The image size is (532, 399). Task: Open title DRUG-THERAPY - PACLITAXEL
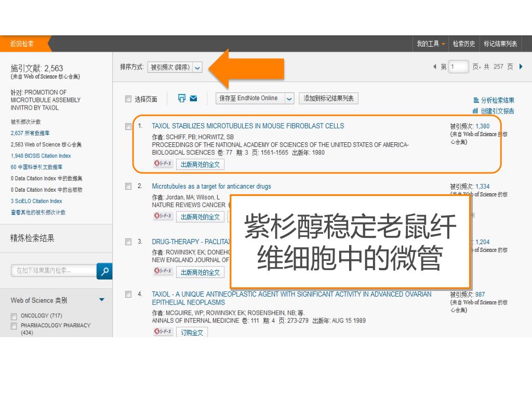pyautogui.click(x=191, y=242)
